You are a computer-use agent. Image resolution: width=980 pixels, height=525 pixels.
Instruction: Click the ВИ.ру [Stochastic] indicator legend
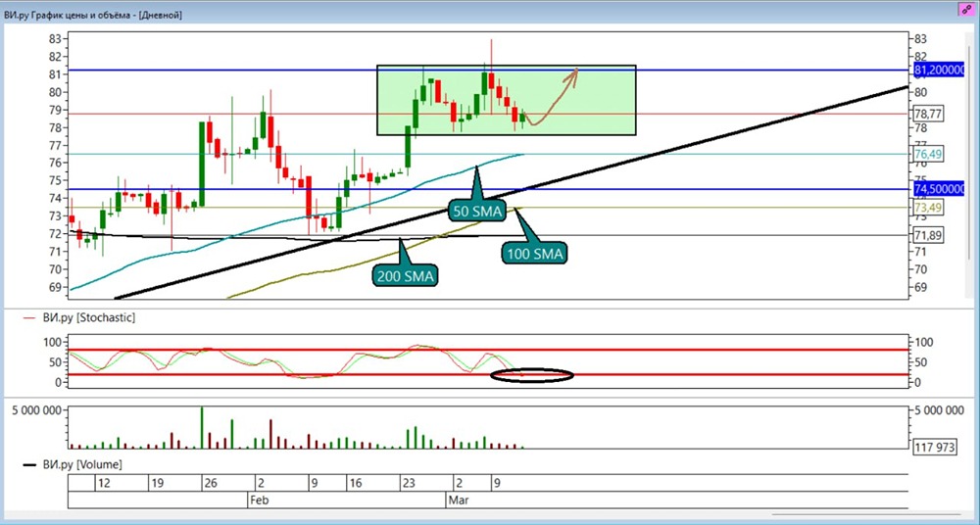tap(78, 317)
